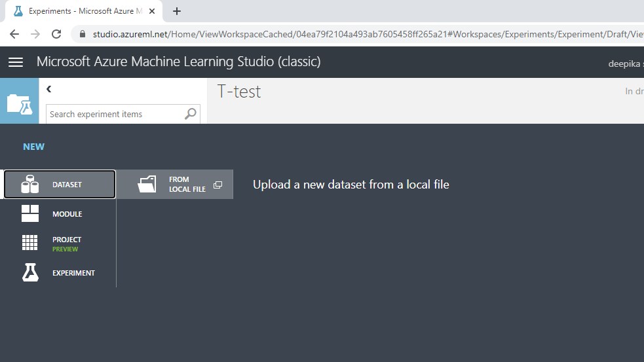Select the EXPERIMENT option under NEW
The height and width of the screenshot is (362, 644).
click(60, 273)
